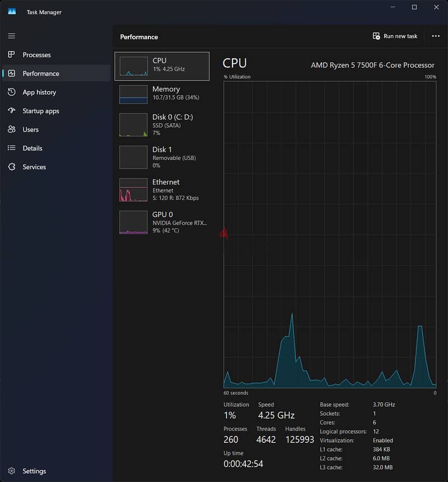Click the L1 cache value 384 KB

(x=381, y=449)
